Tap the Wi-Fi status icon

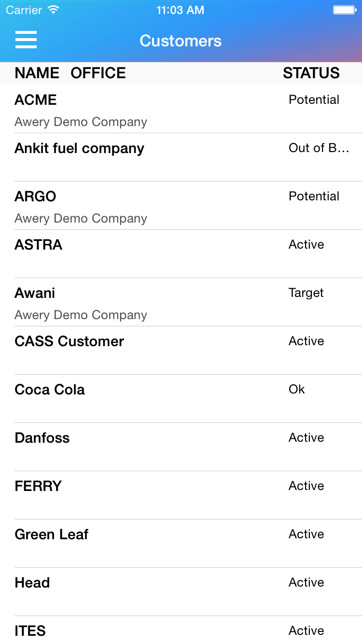tap(54, 10)
